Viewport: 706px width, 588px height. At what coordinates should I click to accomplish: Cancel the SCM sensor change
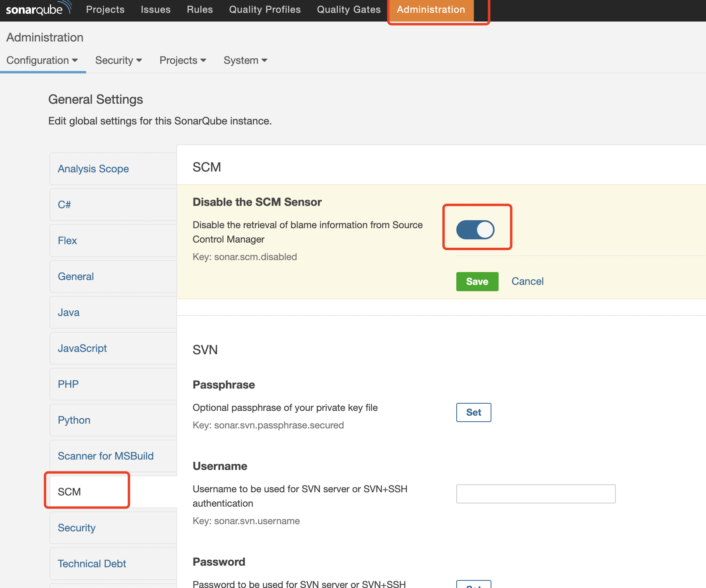tap(527, 282)
